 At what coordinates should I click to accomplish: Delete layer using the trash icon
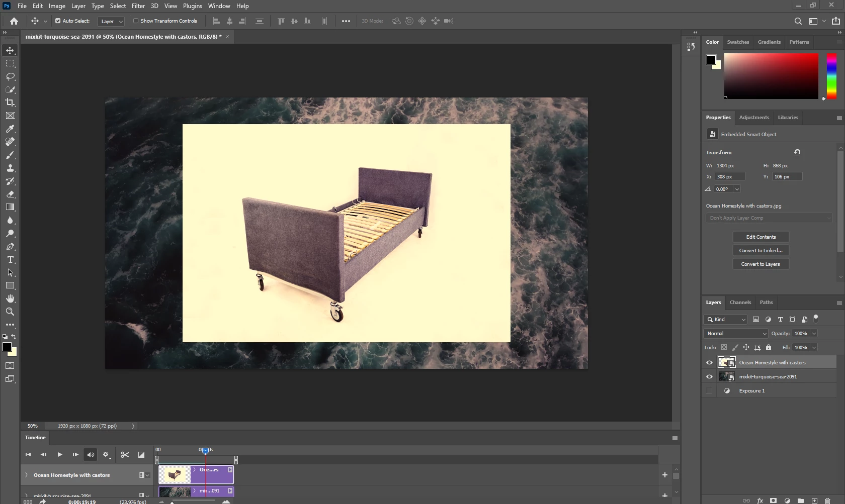pos(827,500)
